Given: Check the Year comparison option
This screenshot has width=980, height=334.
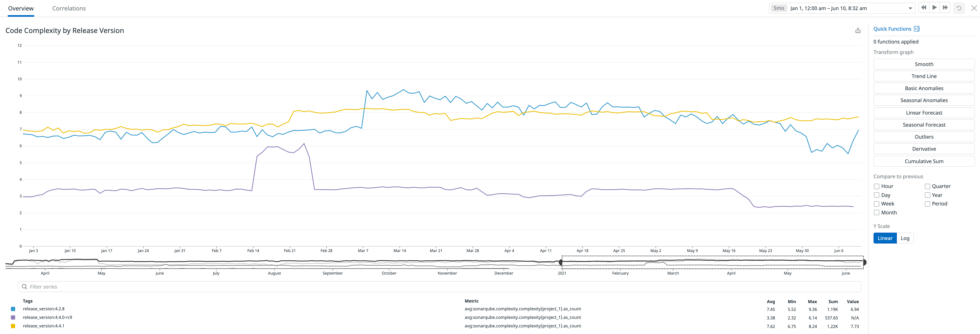Looking at the screenshot, I should 927,195.
